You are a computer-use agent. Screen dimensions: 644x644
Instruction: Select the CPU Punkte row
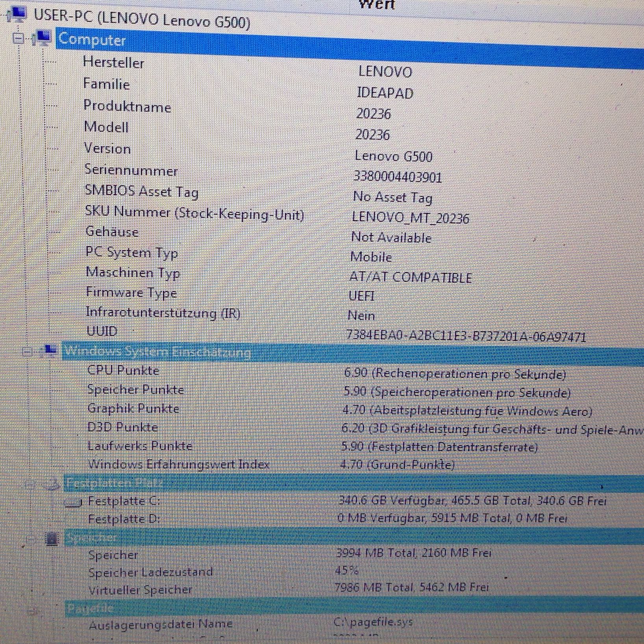click(123, 370)
